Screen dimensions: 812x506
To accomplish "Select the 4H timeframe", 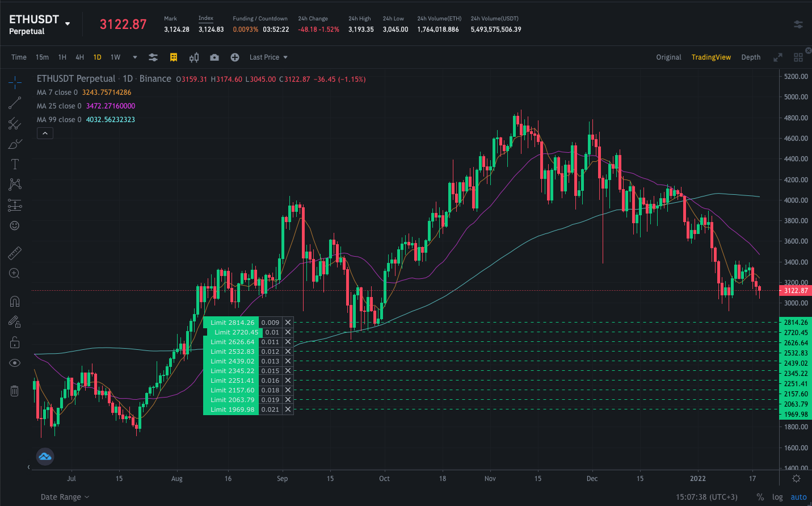I will (x=79, y=57).
